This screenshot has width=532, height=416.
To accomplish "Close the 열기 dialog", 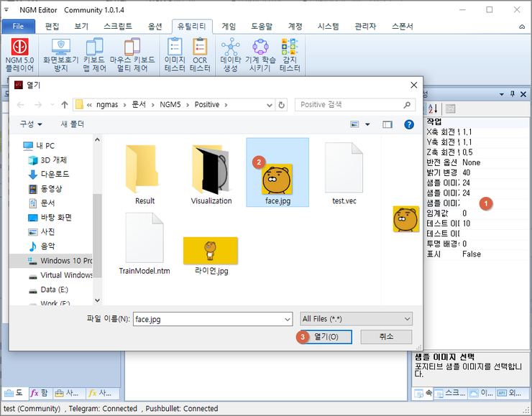I will (413, 85).
